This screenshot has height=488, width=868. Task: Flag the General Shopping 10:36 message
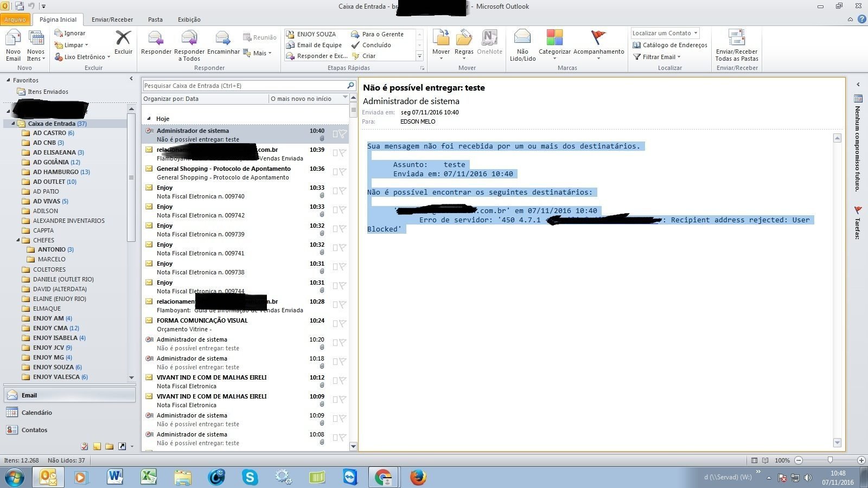(x=342, y=172)
